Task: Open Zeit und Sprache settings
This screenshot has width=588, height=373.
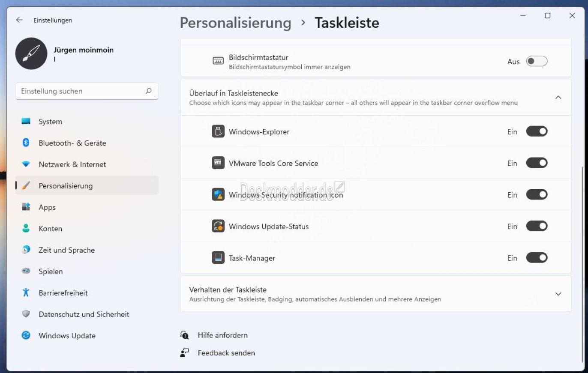Action: pos(87,250)
